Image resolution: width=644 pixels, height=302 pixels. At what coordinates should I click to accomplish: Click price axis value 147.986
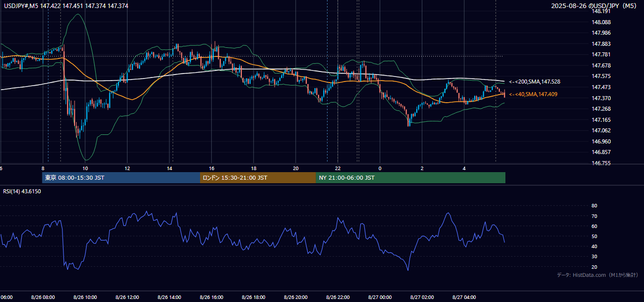602,33
